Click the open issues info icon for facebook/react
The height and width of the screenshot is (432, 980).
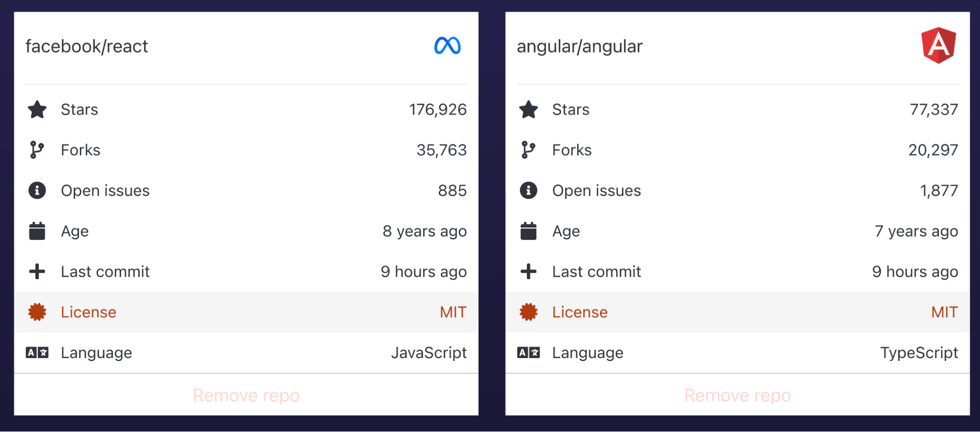[37, 191]
